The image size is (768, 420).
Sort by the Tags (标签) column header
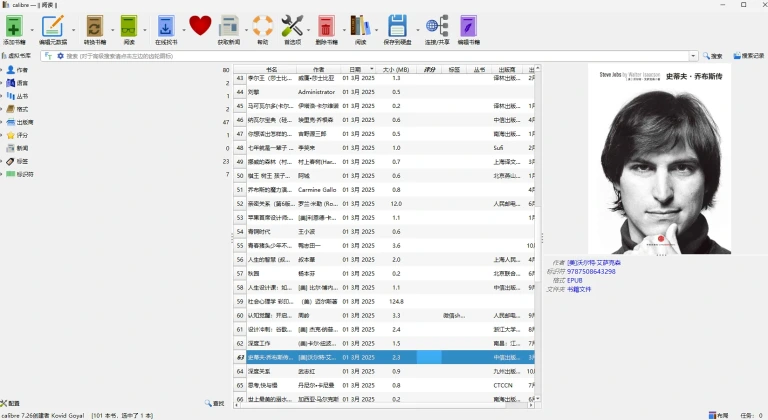[x=454, y=70]
